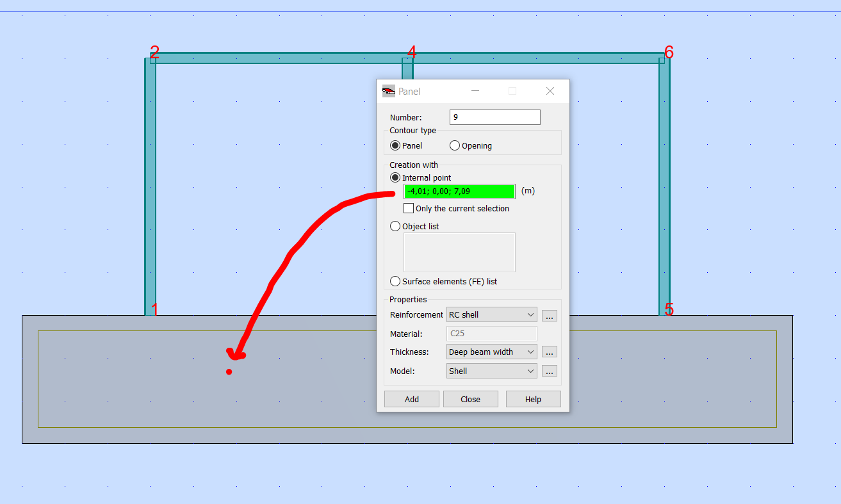The image size is (841, 504).
Task: Click inside the Object list text box
Action: [459, 252]
